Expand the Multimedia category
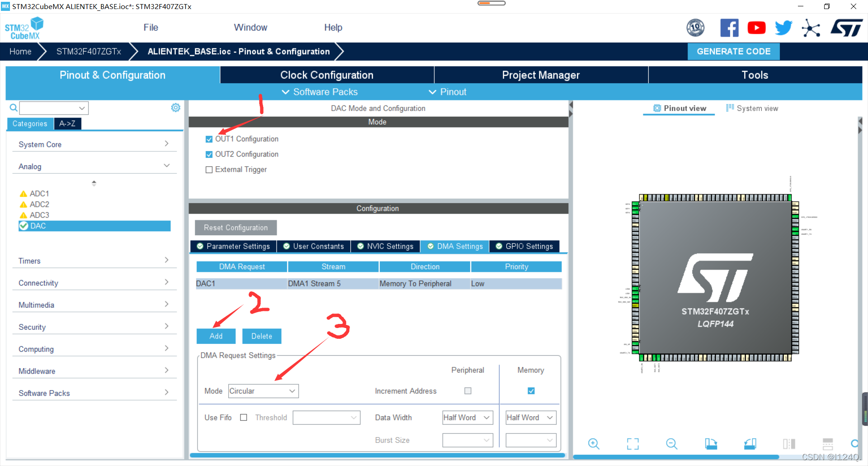Viewport: 868px width, 466px height. (x=94, y=305)
